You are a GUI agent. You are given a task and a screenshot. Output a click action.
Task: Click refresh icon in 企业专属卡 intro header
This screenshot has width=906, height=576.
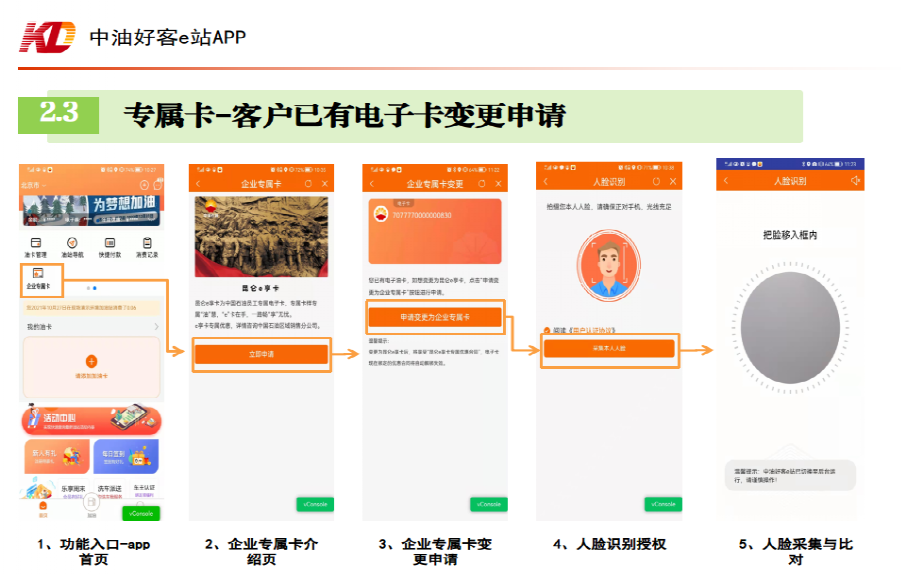click(x=308, y=184)
